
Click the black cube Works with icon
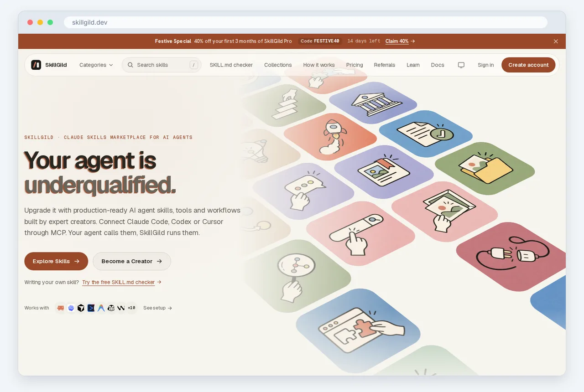click(81, 308)
